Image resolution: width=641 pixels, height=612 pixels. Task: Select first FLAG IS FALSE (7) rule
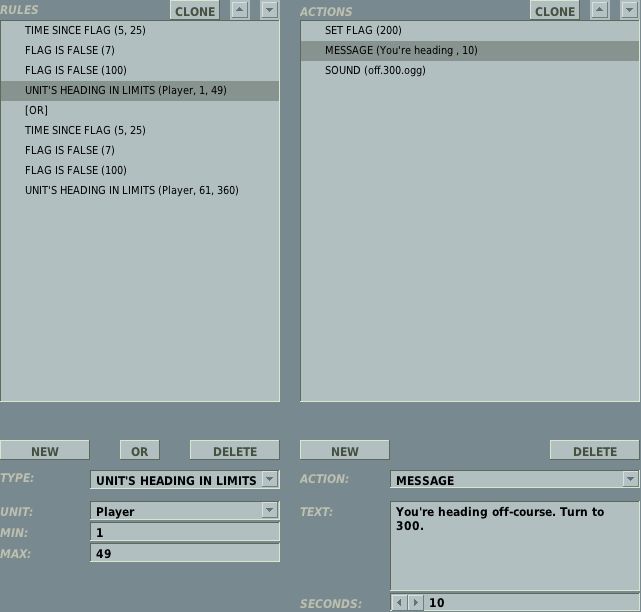(140, 50)
